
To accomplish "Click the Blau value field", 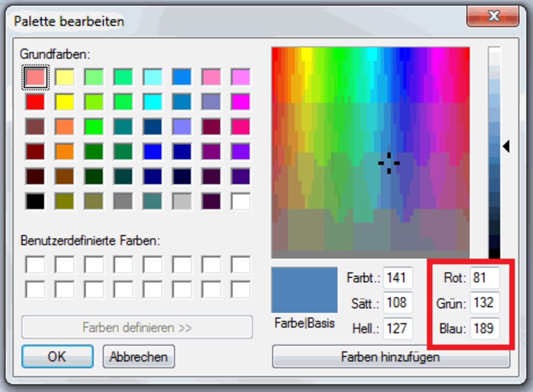I will point(485,329).
